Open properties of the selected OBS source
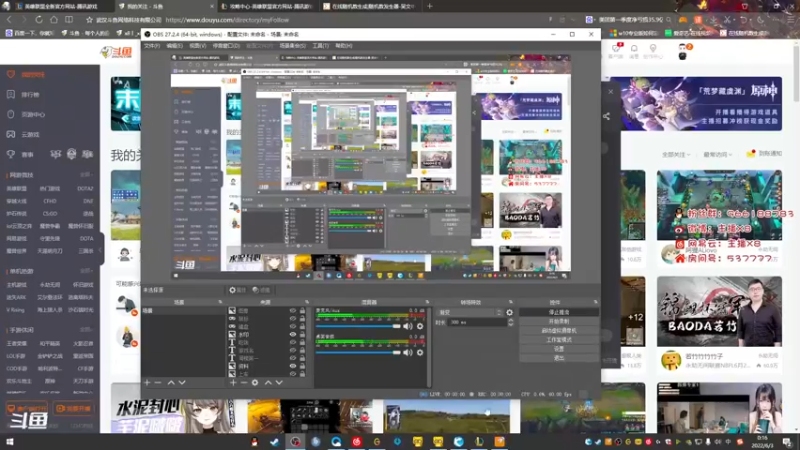This screenshot has width=800, height=450. click(237, 290)
